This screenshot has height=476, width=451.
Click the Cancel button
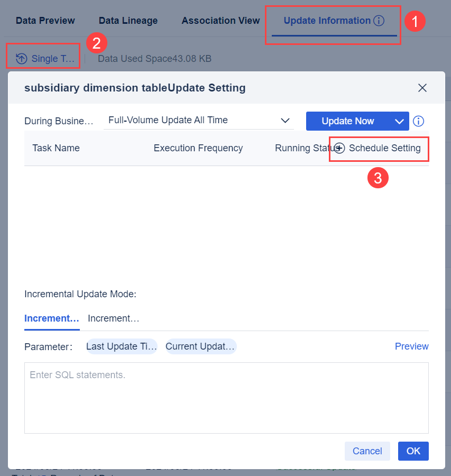point(367,451)
